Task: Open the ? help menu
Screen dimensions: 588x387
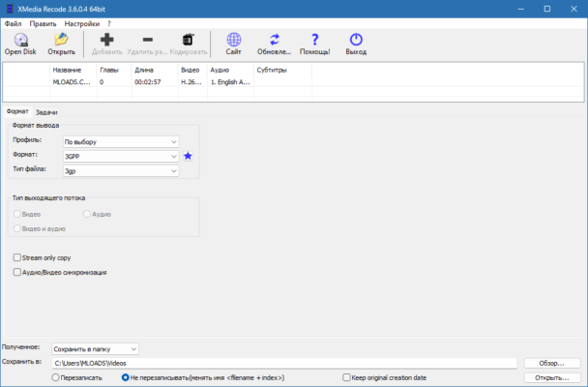Action: (109, 23)
